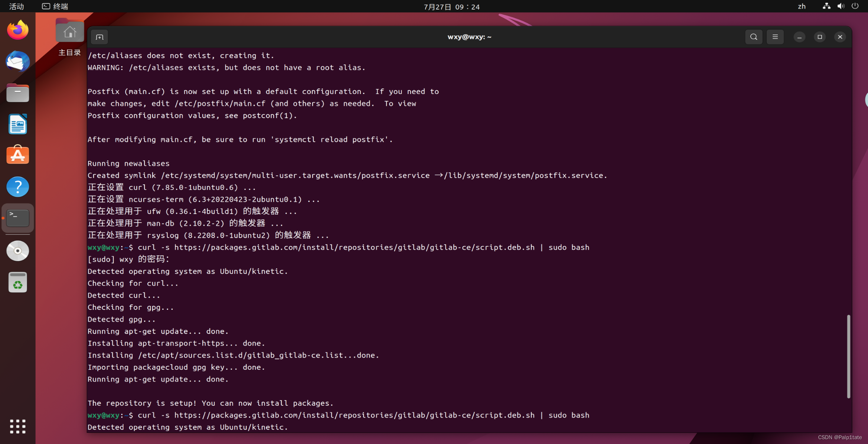Click 'Checking for gpg...' line
The width and height of the screenshot is (868, 444).
point(131,307)
